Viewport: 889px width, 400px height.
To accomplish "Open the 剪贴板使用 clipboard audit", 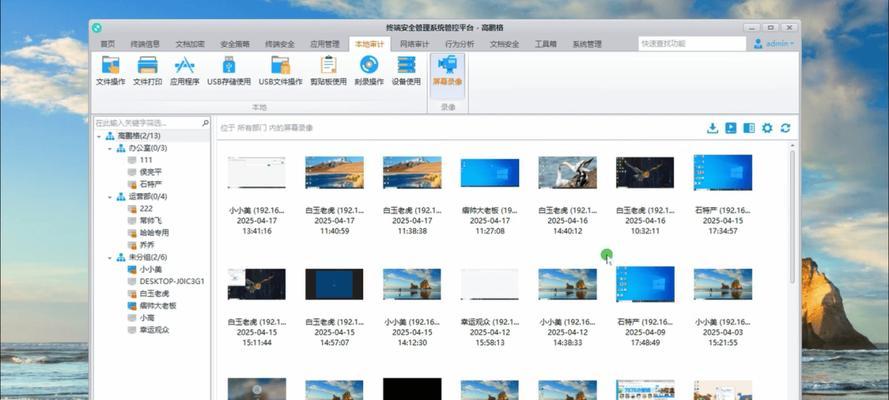I will point(328,71).
